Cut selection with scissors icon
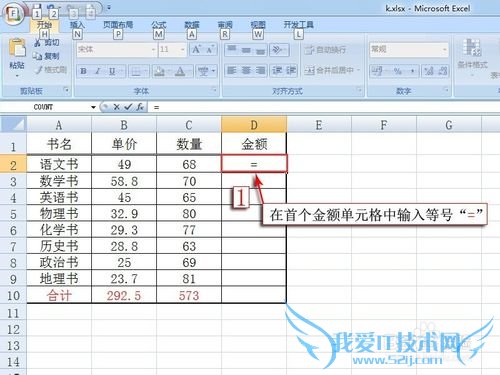500x375 pixels. click(x=47, y=42)
